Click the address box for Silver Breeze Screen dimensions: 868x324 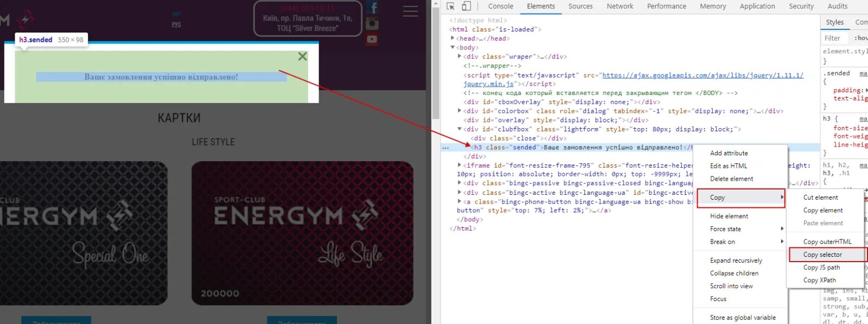coord(308,18)
